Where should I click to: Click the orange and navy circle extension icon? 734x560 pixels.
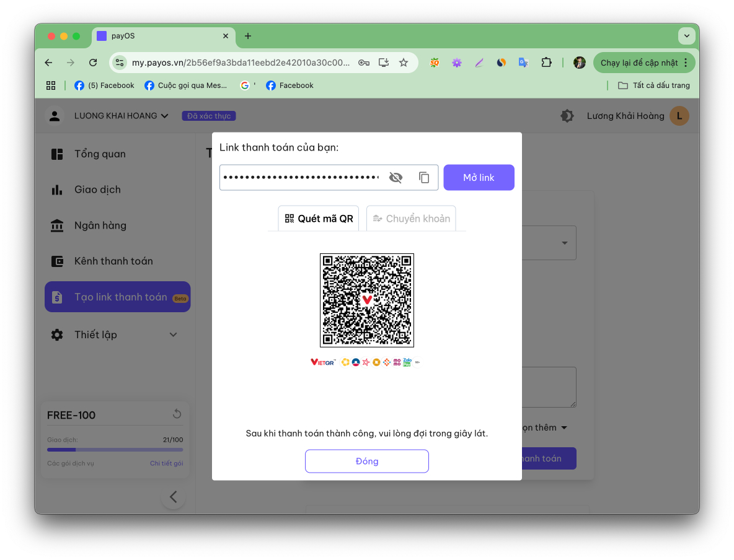click(x=502, y=63)
